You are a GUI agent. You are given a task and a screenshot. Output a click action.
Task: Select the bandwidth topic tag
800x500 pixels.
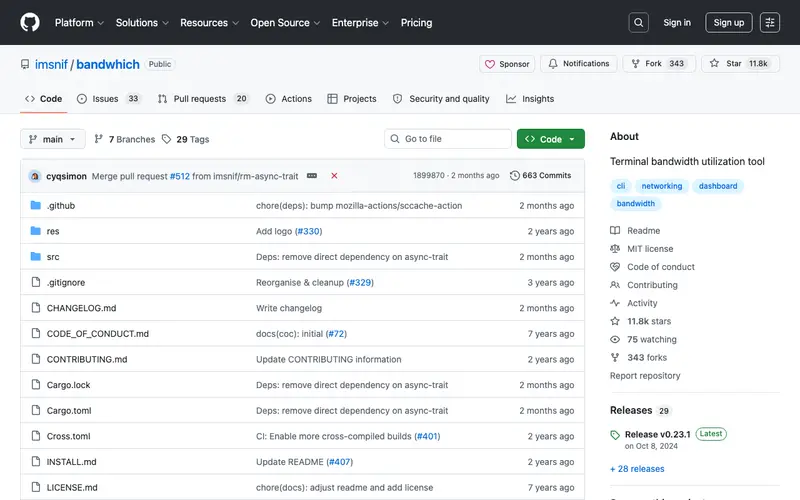click(x=635, y=204)
